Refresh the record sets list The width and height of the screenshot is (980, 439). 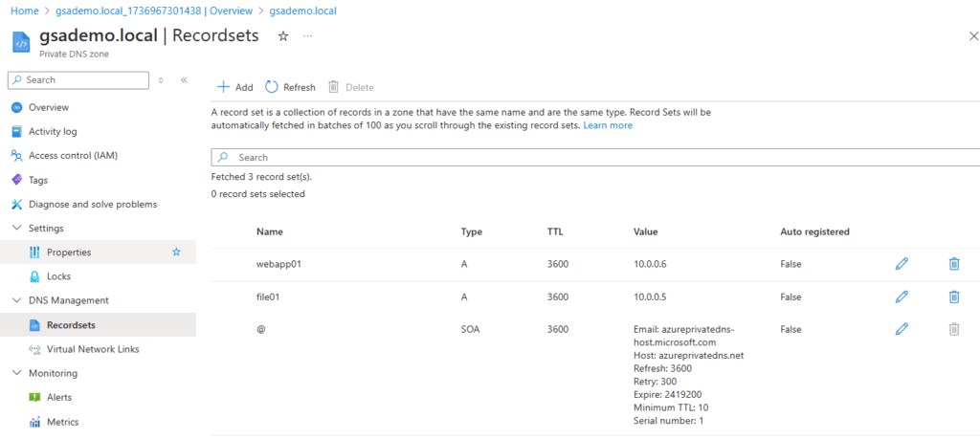tap(290, 87)
